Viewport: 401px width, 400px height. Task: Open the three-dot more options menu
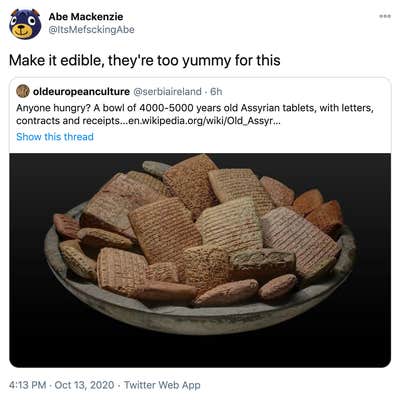pos(385,16)
